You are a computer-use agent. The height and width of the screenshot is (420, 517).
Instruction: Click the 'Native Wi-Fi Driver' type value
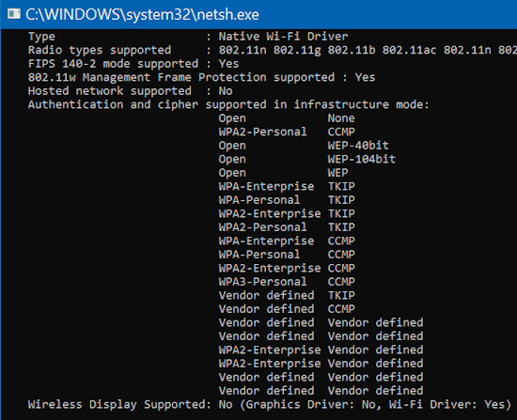coord(283,37)
